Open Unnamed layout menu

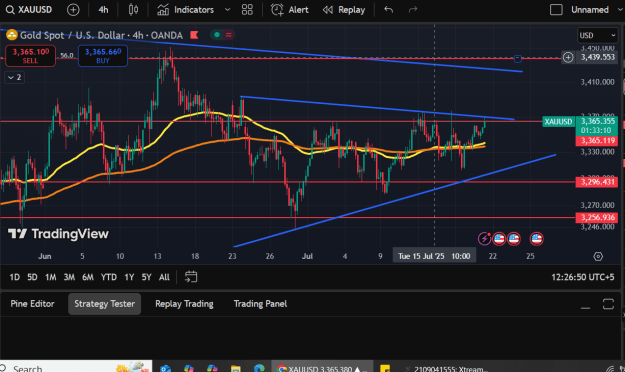pos(590,10)
